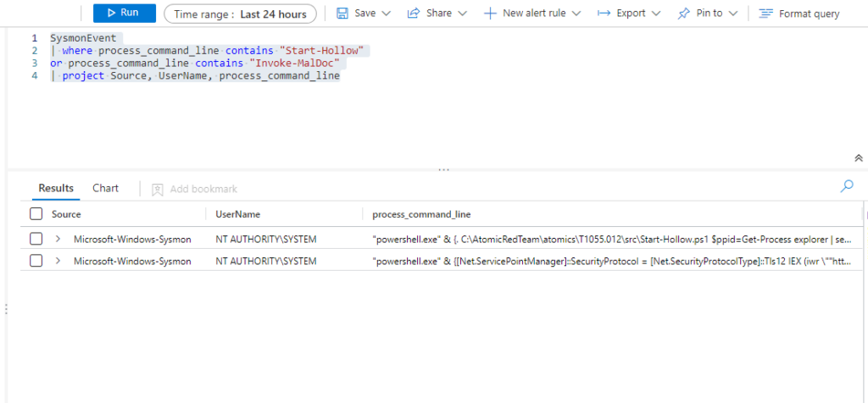This screenshot has height=403, width=868.
Task: Click the Share icon in toolbar
Action: 414,14
